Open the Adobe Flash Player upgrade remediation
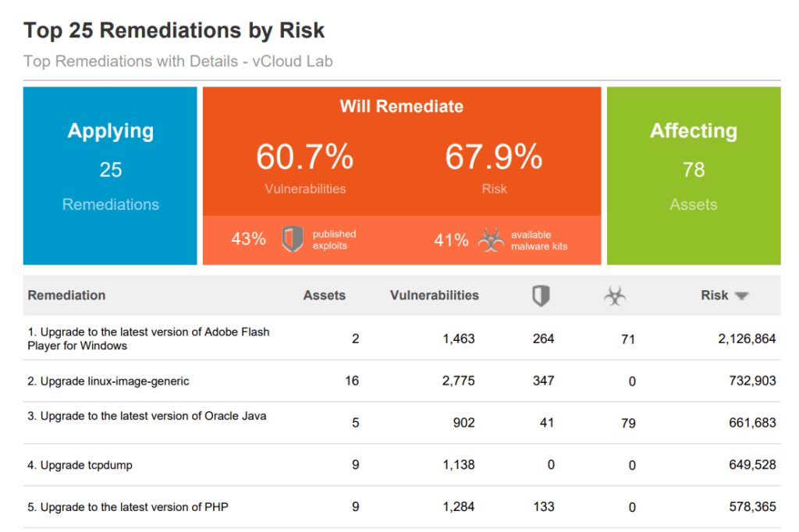Image resolution: width=799 pixels, height=532 pixels. [148, 339]
